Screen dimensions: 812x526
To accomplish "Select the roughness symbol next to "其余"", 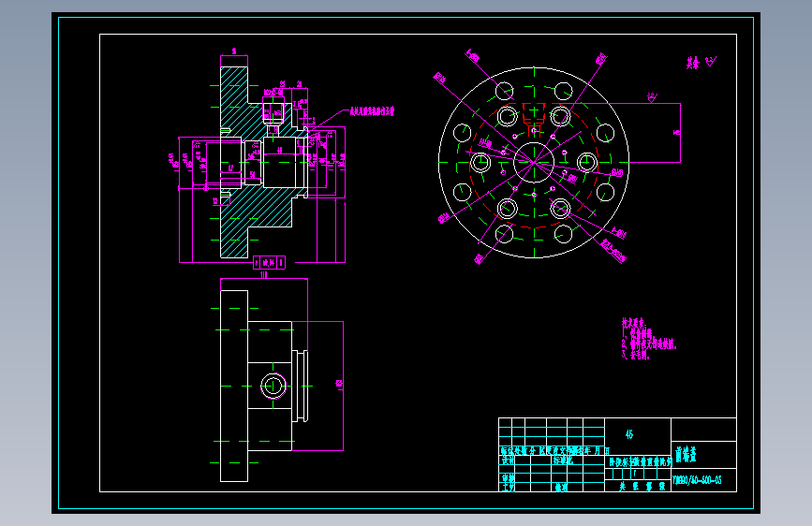I will (711, 61).
